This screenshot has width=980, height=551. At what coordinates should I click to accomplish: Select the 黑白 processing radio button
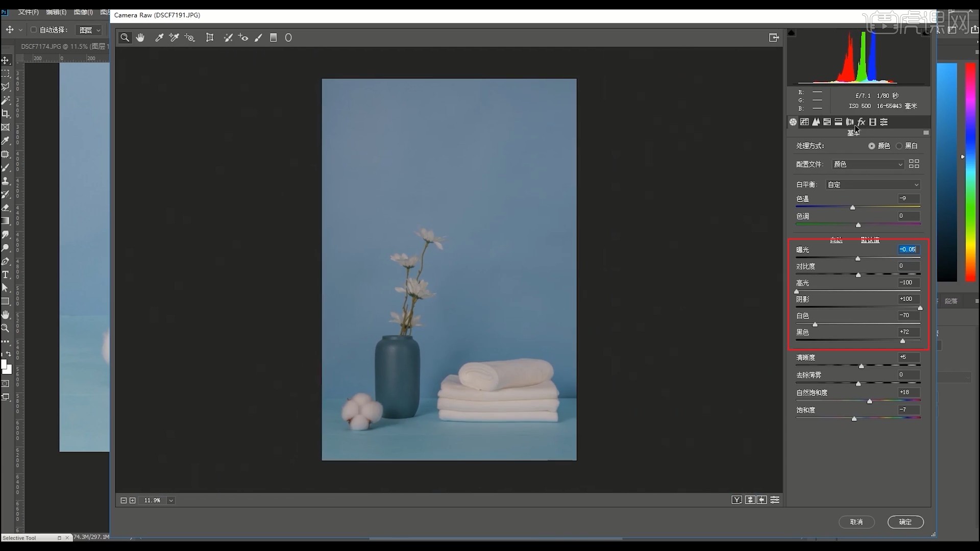[x=899, y=146]
